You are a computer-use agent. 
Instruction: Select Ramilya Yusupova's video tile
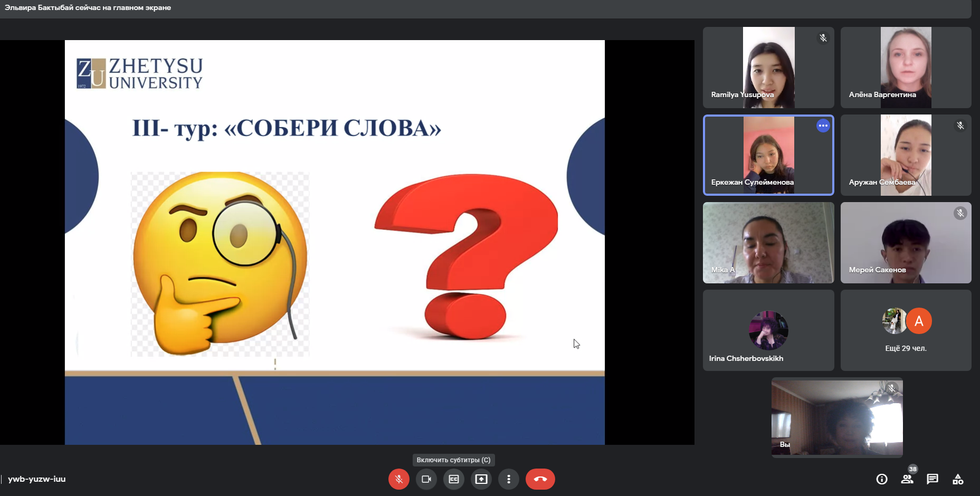click(x=768, y=68)
